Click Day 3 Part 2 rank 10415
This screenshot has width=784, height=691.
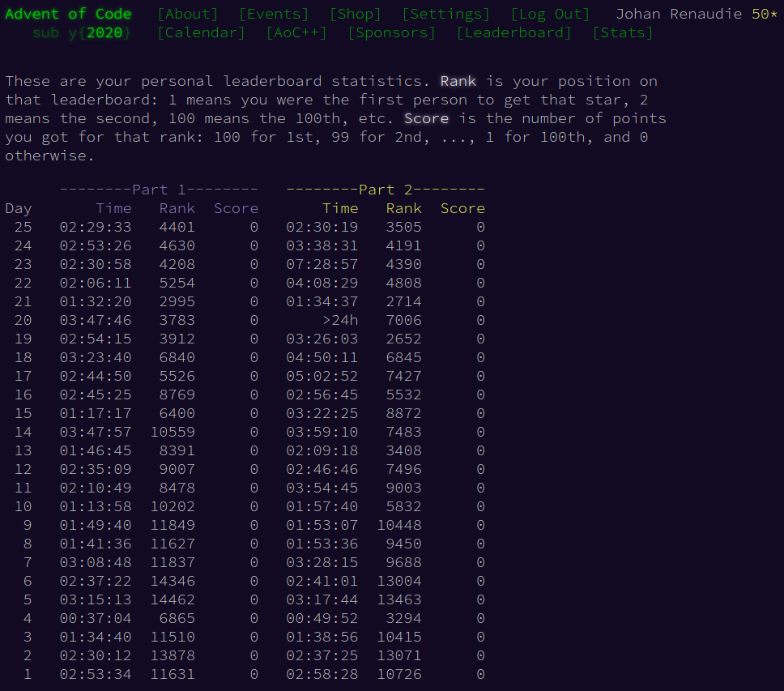click(x=399, y=637)
